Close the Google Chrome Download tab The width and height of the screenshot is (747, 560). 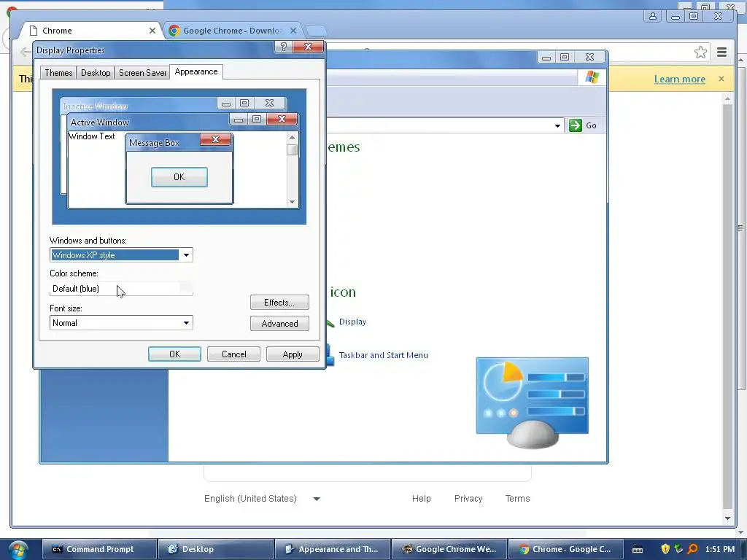(293, 31)
